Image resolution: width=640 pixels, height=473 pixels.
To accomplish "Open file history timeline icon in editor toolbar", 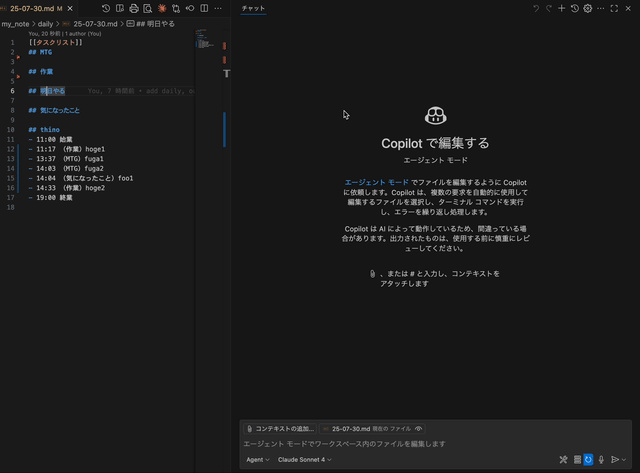I will 106,8.
